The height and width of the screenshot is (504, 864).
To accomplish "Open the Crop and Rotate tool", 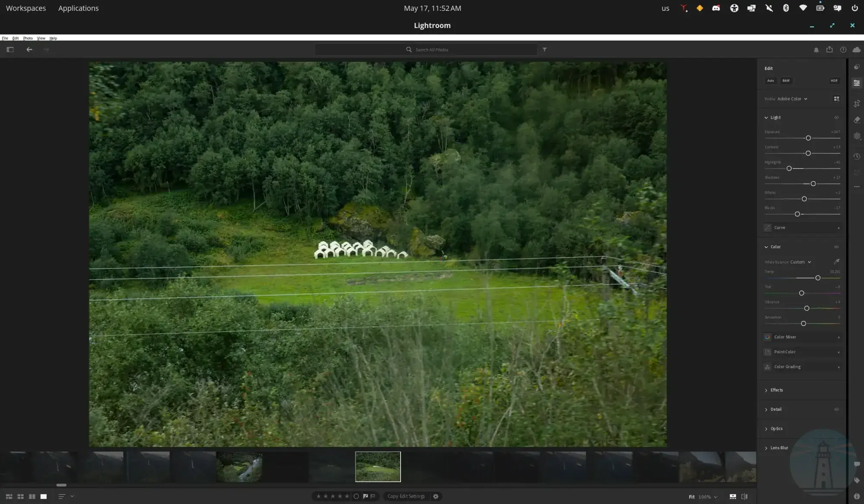I will (x=857, y=104).
